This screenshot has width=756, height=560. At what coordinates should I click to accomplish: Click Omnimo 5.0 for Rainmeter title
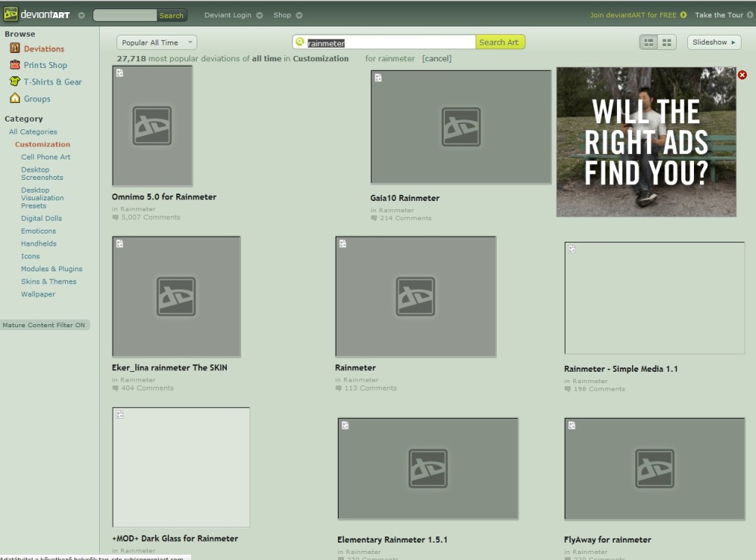164,196
